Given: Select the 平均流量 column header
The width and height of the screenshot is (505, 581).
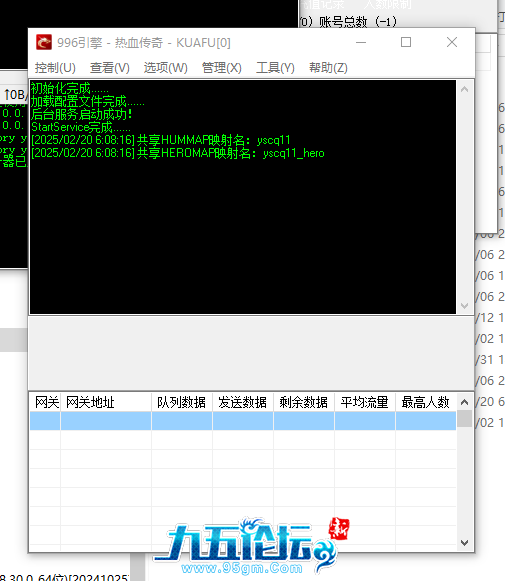Looking at the screenshot, I should click(365, 402).
